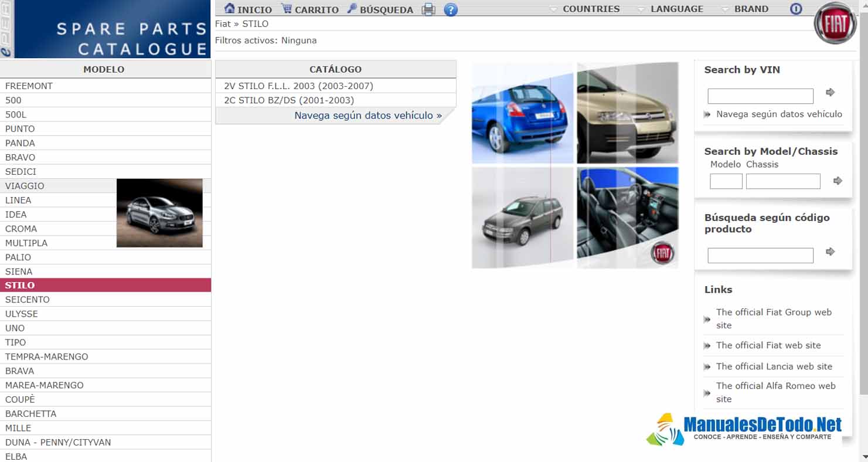Select DUNA - PENNY/CITYVAN model
This screenshot has width=868, height=462.
(105, 442)
